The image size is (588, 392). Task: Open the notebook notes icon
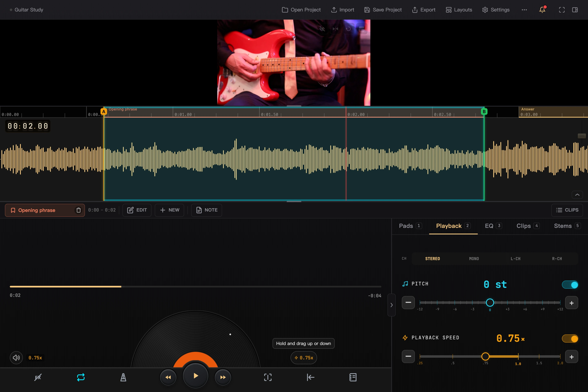pyautogui.click(x=353, y=377)
